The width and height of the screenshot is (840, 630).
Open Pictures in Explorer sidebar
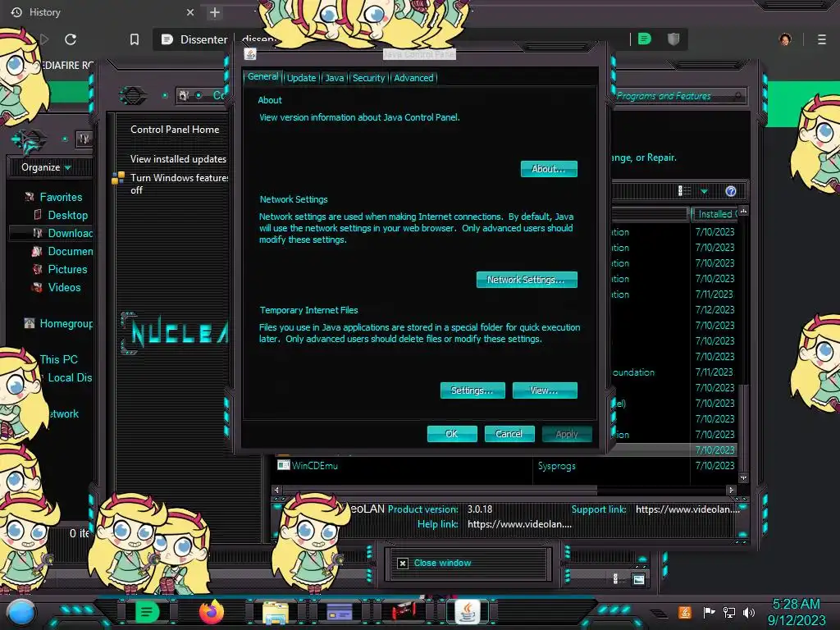[67, 269]
